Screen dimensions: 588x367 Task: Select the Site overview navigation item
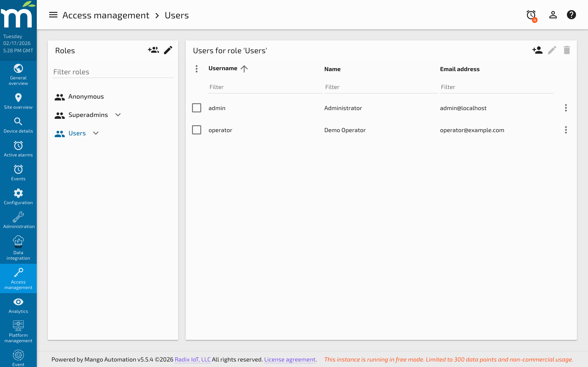[x=18, y=100]
